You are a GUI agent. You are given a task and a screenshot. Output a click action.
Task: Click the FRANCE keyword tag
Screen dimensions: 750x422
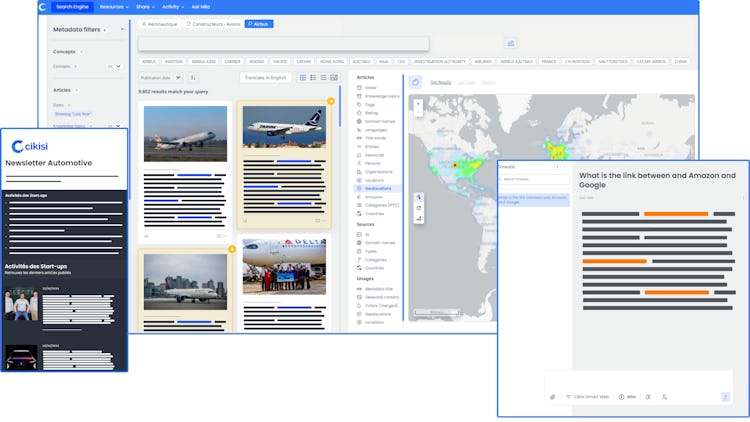tap(549, 62)
